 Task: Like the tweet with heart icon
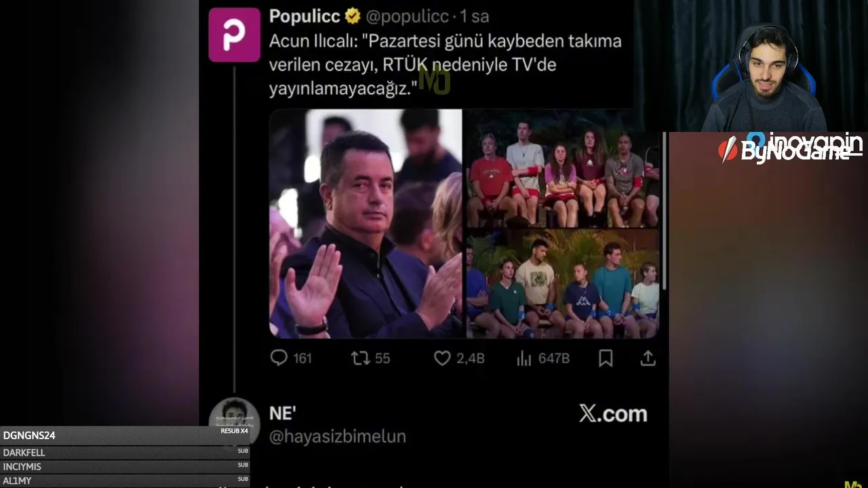tap(442, 358)
